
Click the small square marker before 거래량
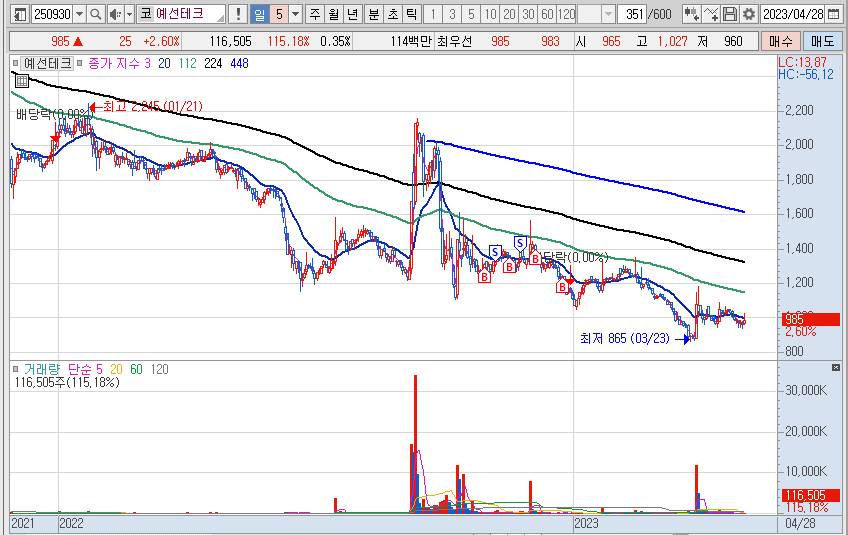15,369
